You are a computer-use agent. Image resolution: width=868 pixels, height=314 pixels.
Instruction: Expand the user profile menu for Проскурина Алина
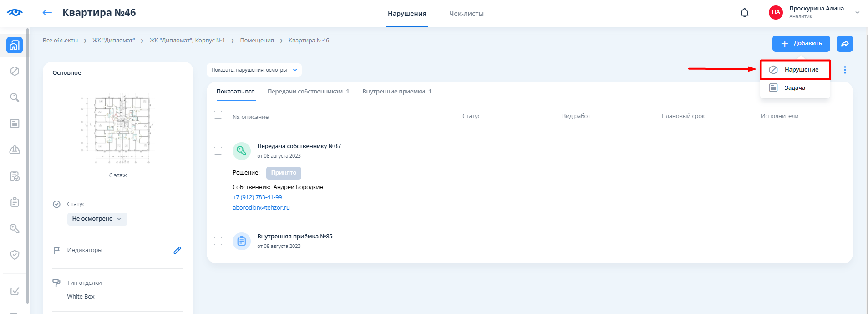tap(857, 13)
